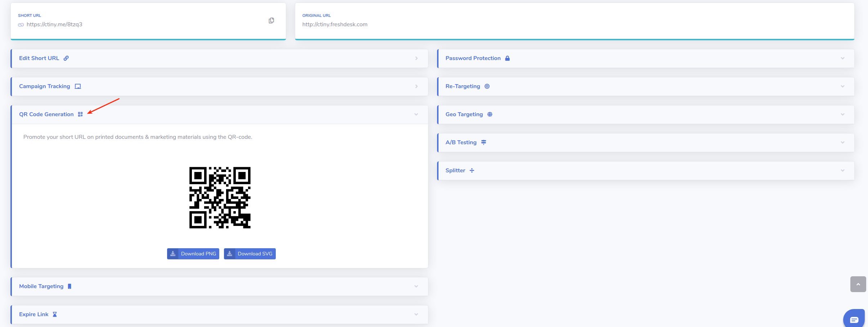The image size is (868, 327).
Task: Open the Re-Targeting section title
Action: tap(463, 86)
